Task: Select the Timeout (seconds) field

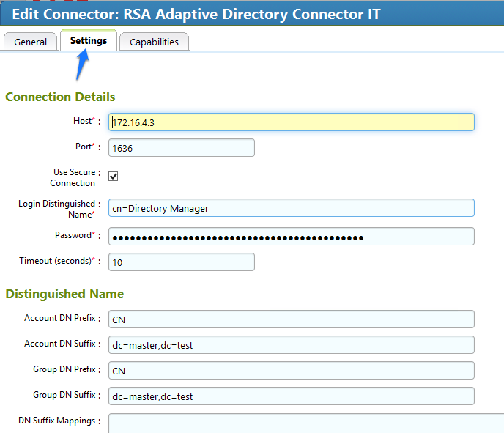Action: tap(182, 262)
